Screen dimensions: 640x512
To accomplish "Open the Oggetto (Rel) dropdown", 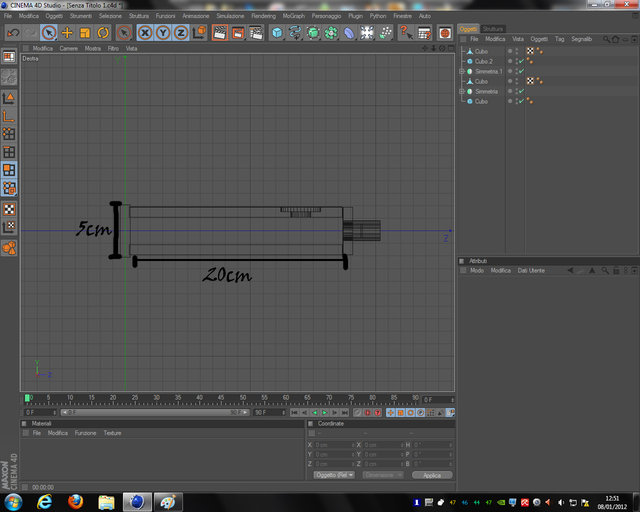I will tap(333, 475).
